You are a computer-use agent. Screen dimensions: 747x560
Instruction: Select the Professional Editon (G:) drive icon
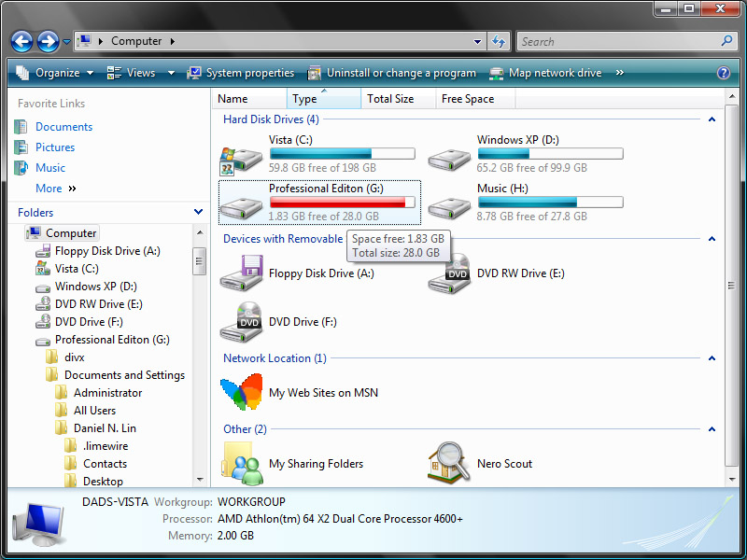pyautogui.click(x=241, y=207)
